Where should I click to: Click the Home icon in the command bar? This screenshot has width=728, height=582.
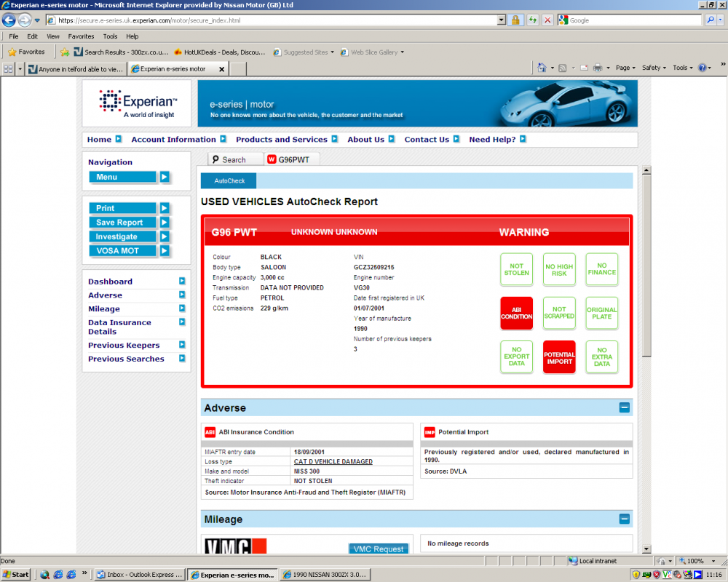click(x=542, y=68)
